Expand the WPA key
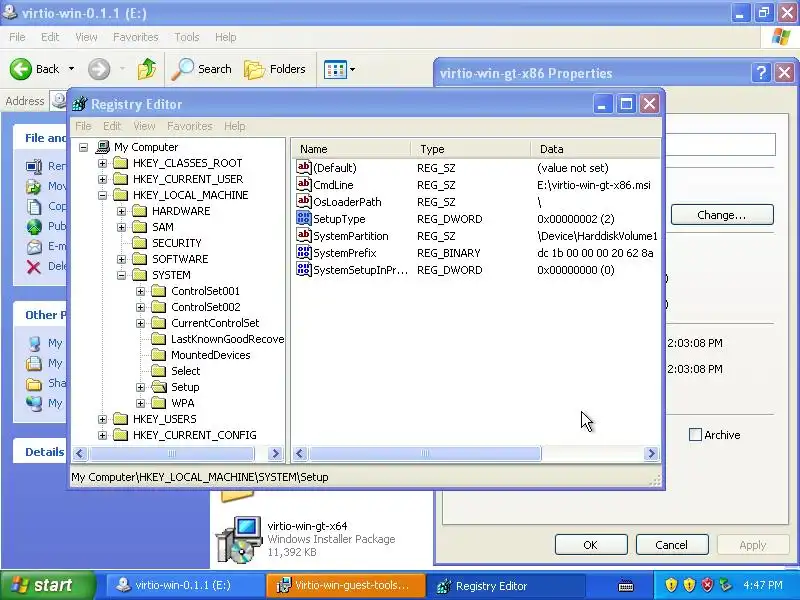The height and width of the screenshot is (600, 800). (141, 403)
